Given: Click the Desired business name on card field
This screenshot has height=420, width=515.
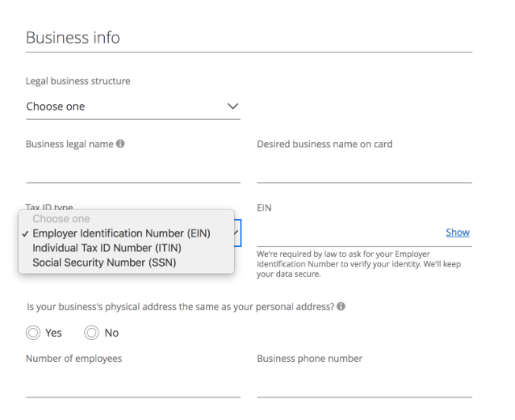Looking at the screenshot, I should 363,170.
